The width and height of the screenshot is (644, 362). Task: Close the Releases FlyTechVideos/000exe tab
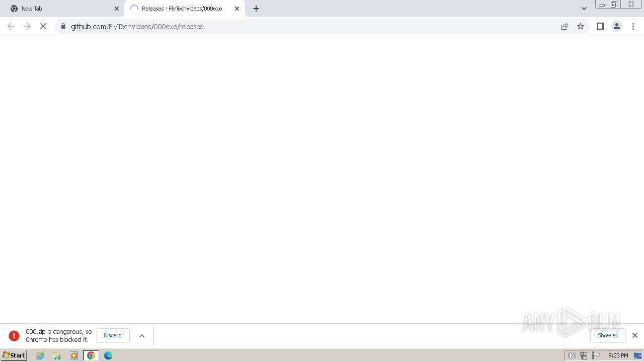[x=237, y=9]
